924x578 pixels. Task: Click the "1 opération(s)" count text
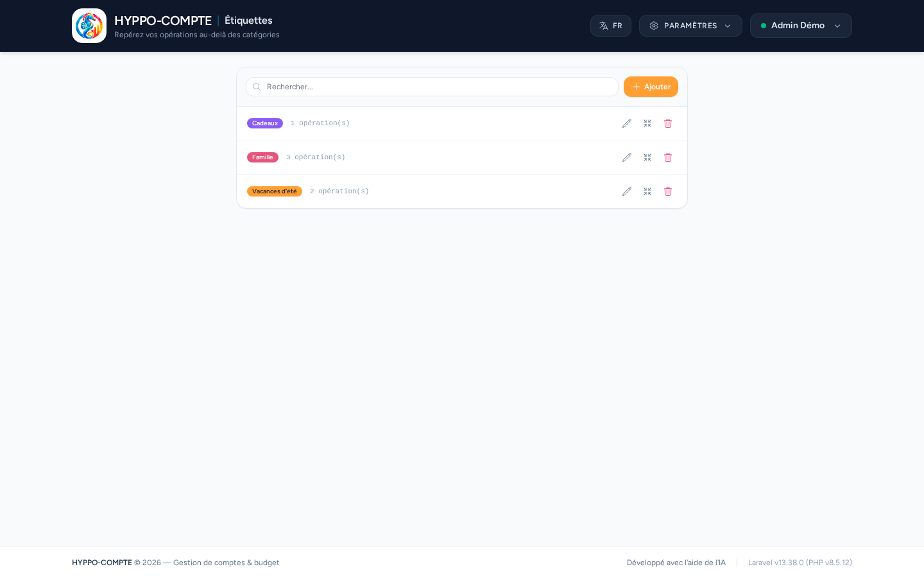pyautogui.click(x=320, y=123)
